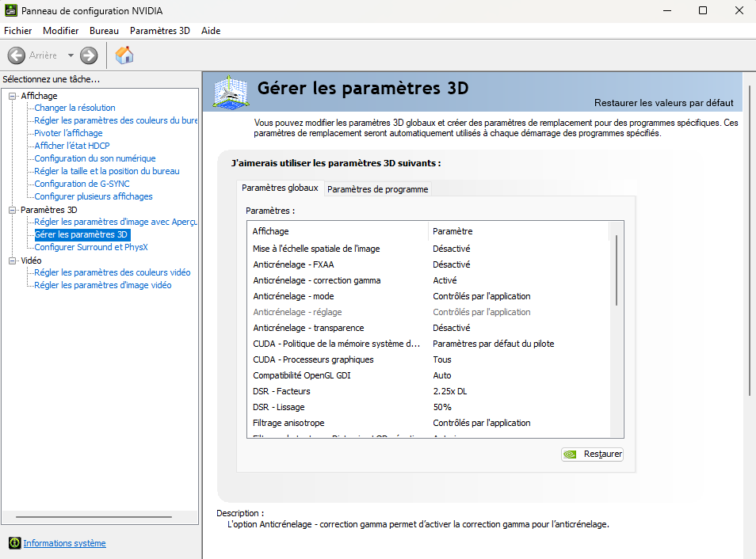Select the Filtrage anisotrope row
The height and width of the screenshot is (559, 756).
tap(429, 423)
